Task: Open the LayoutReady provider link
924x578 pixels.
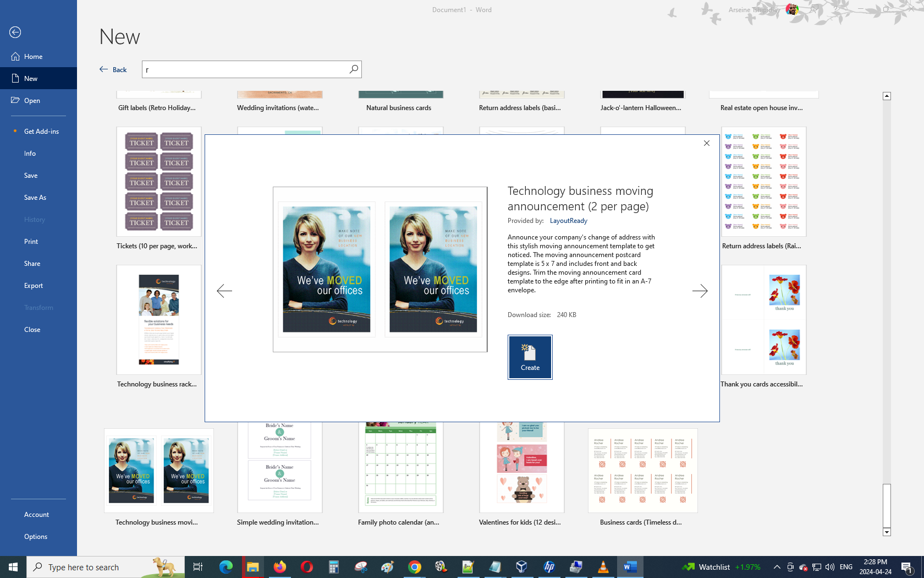Action: pos(568,221)
